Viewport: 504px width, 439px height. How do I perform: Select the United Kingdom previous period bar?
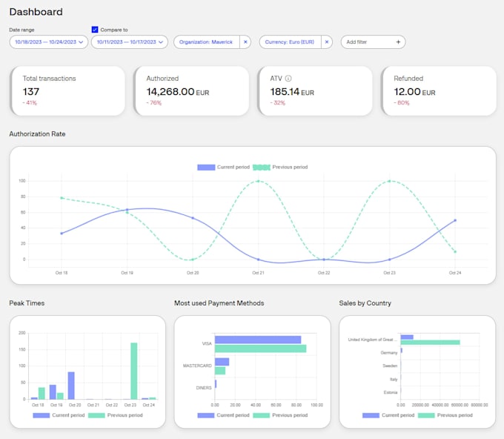pyautogui.click(x=430, y=343)
